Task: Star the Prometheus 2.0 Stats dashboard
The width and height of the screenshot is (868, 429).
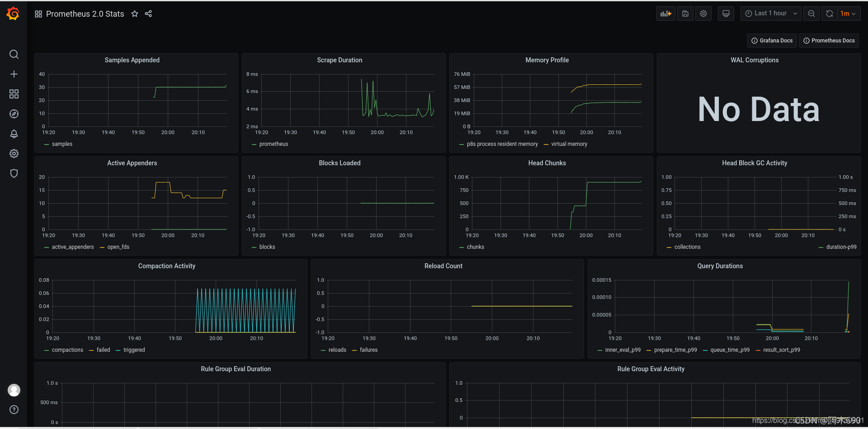Action: point(135,14)
